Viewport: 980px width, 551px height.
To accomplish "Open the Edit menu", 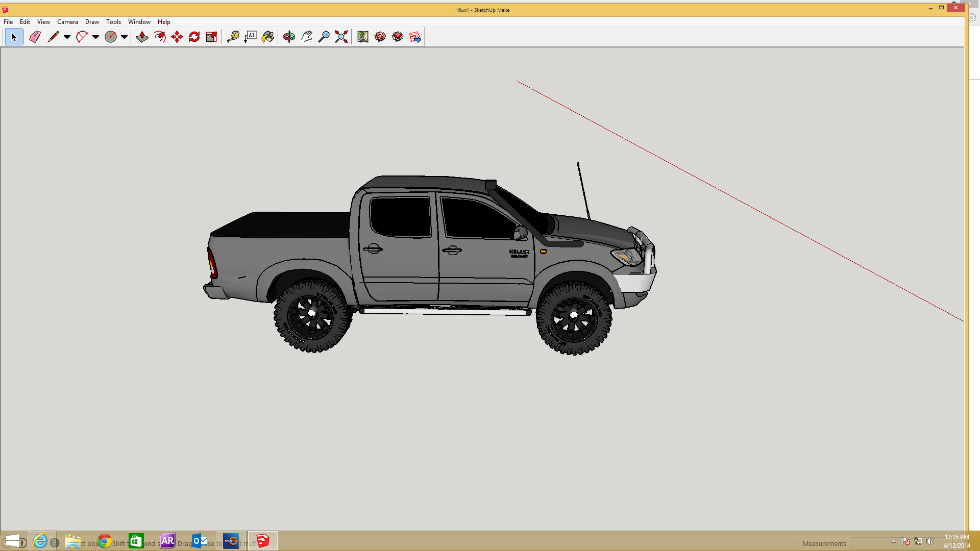I will click(x=25, y=22).
